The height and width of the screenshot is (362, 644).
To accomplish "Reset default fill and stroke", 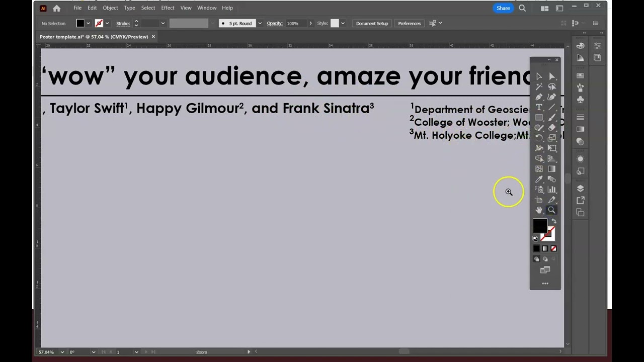I will pos(535,239).
